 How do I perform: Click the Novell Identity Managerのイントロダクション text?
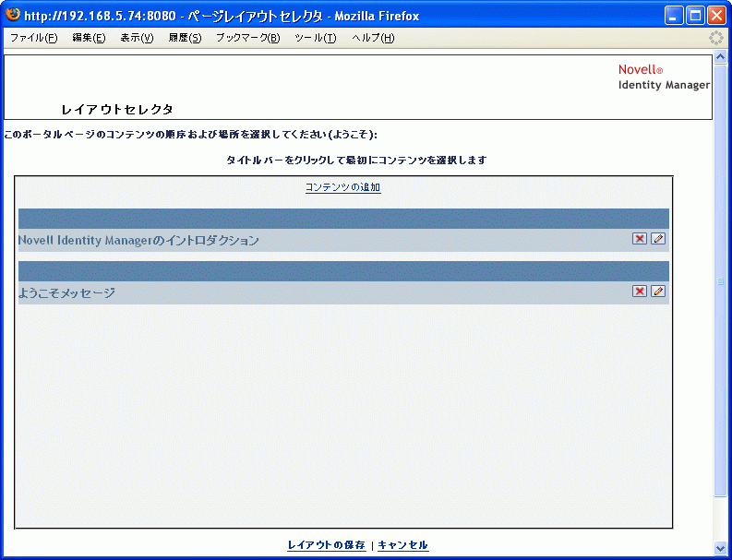click(x=138, y=241)
